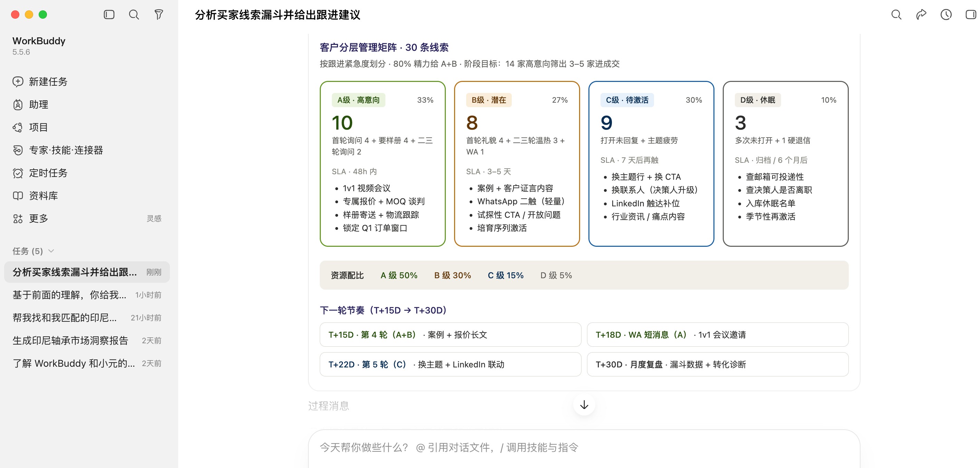Toggle the sidebar panel icon

click(x=109, y=15)
